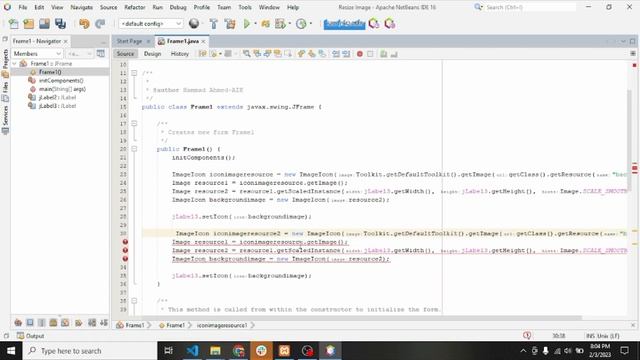Open Google Chrome from taskbar
This screenshot has width=640, height=360.
point(238,351)
